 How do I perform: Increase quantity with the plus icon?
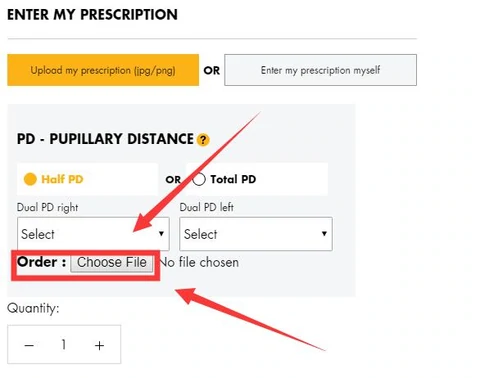coord(99,345)
